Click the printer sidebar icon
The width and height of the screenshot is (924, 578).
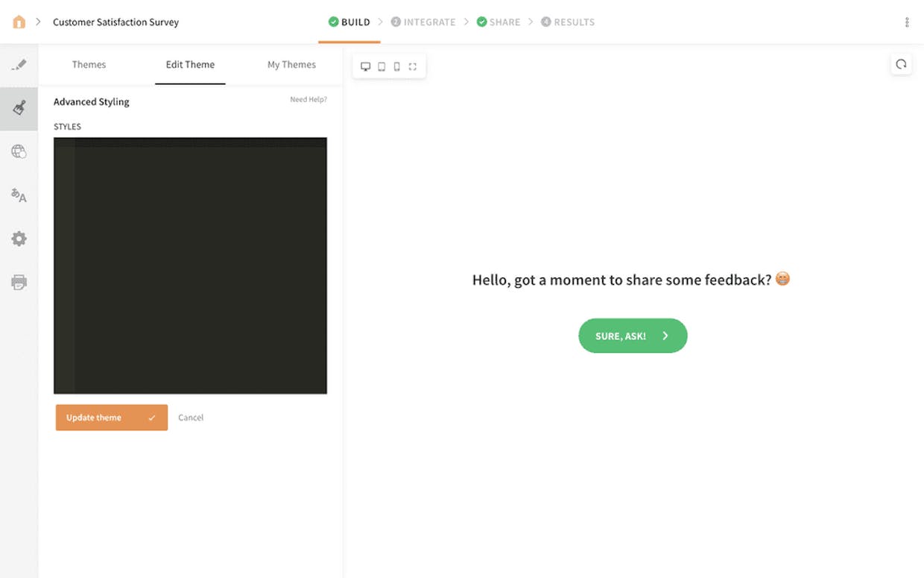19,282
